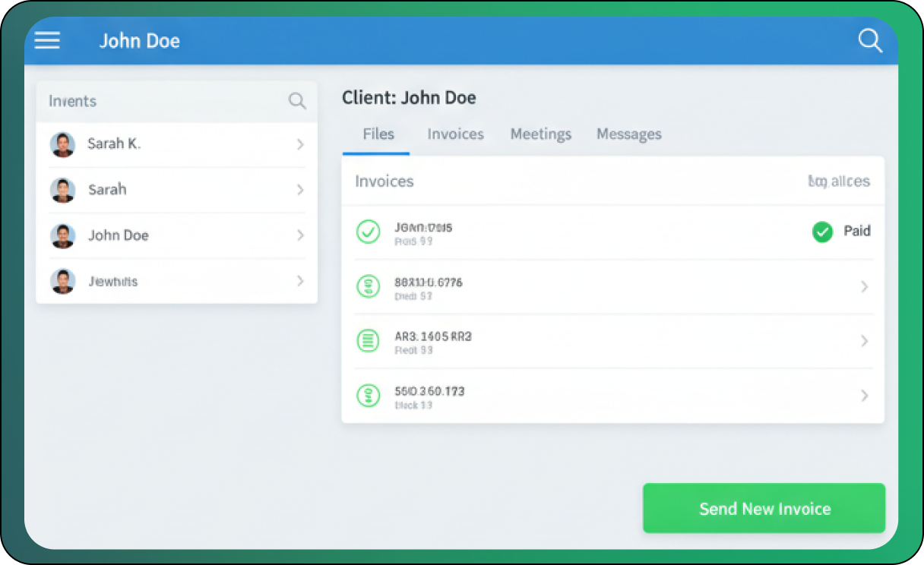Switch to the Meetings tab

(x=540, y=134)
